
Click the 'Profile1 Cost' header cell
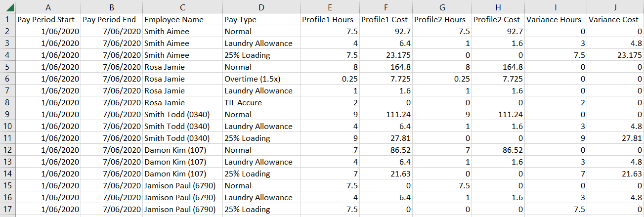386,20
